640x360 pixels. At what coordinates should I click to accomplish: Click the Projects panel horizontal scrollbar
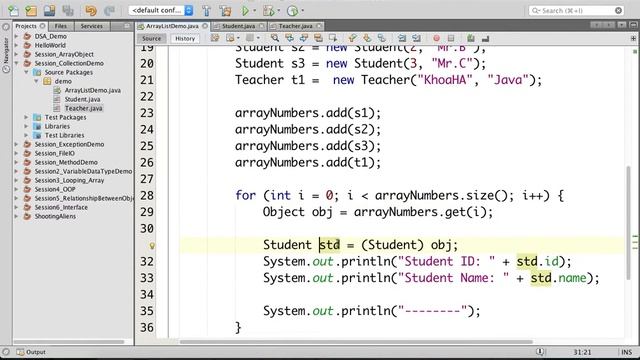tap(69, 342)
